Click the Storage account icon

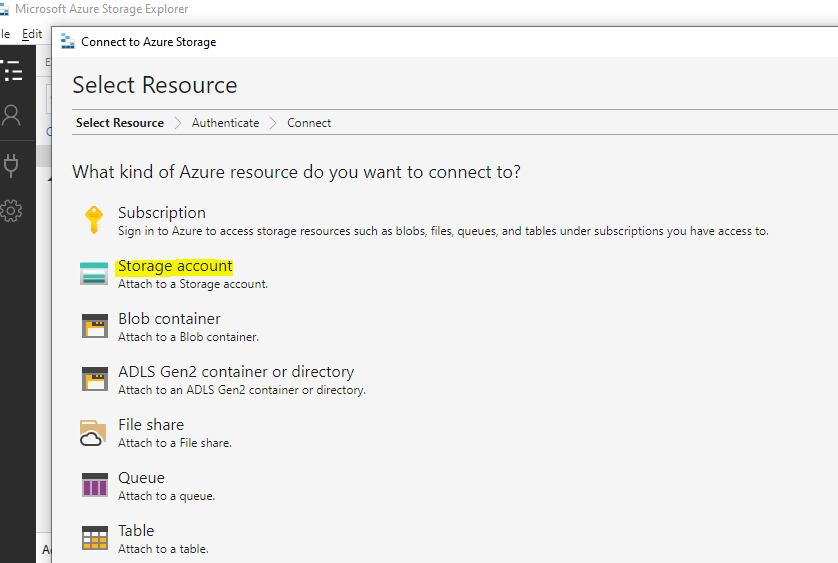(94, 274)
